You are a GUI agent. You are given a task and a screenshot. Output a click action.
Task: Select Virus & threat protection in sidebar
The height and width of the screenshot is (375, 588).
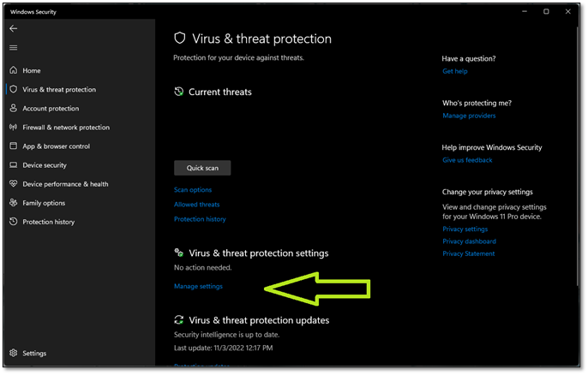(x=59, y=89)
